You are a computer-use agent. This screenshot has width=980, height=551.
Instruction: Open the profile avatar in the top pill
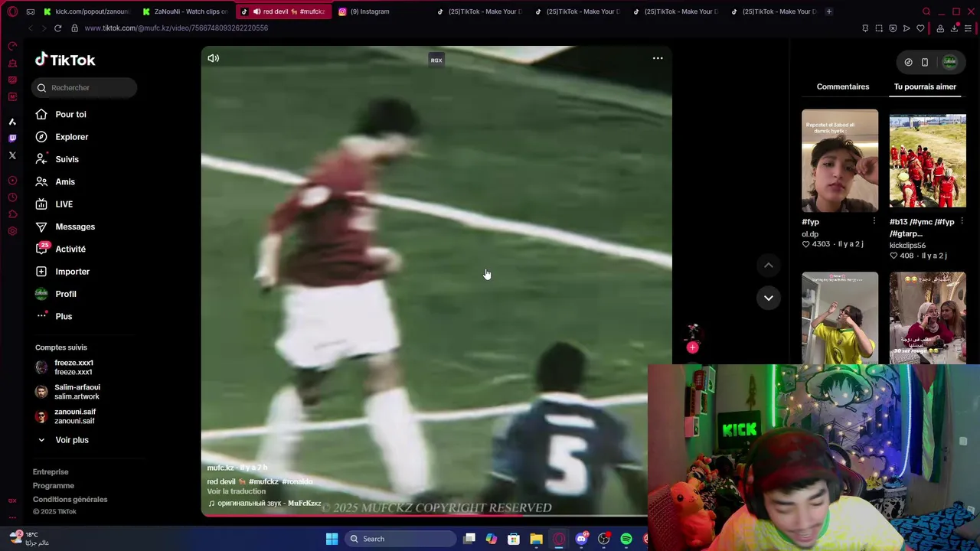click(949, 62)
